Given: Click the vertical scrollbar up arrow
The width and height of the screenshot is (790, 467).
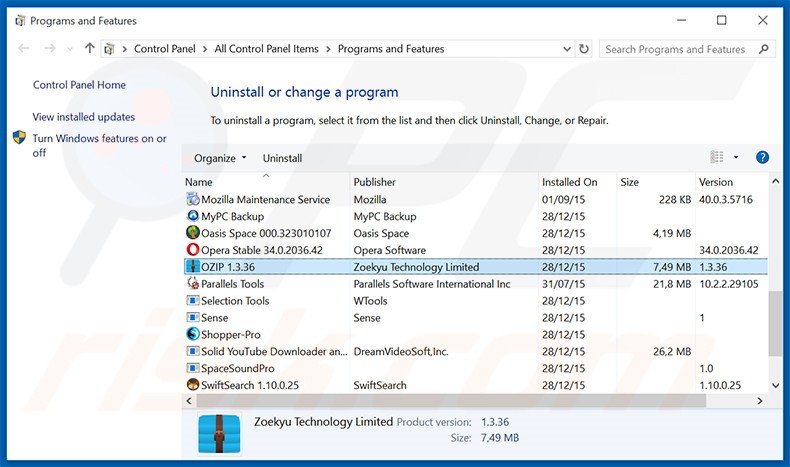Looking at the screenshot, I should point(775,181).
